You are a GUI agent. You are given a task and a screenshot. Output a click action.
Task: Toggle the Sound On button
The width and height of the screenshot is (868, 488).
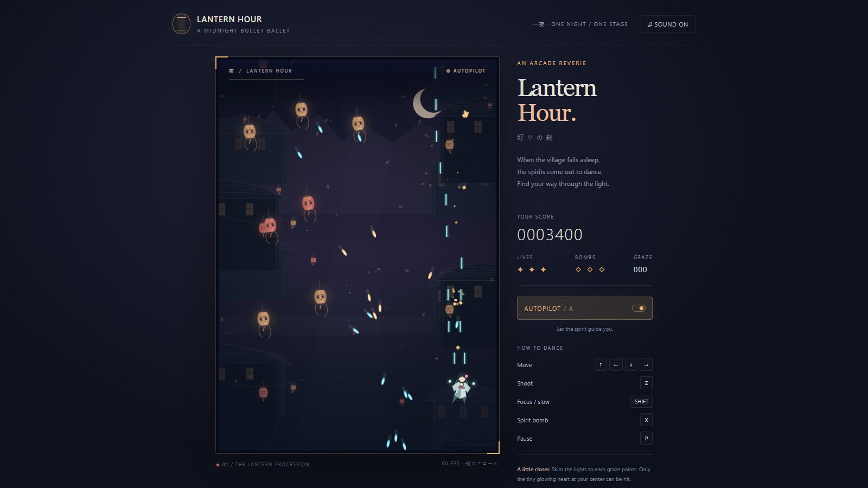click(x=668, y=24)
